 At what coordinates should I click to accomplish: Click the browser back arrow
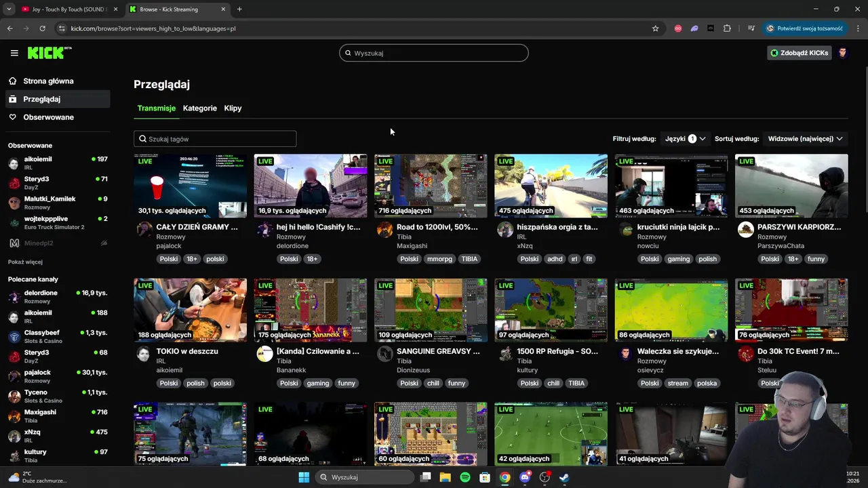point(9,28)
